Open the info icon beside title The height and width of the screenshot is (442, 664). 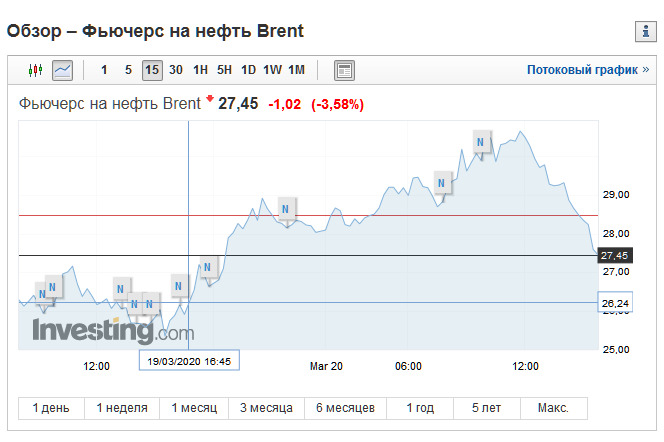click(x=645, y=31)
